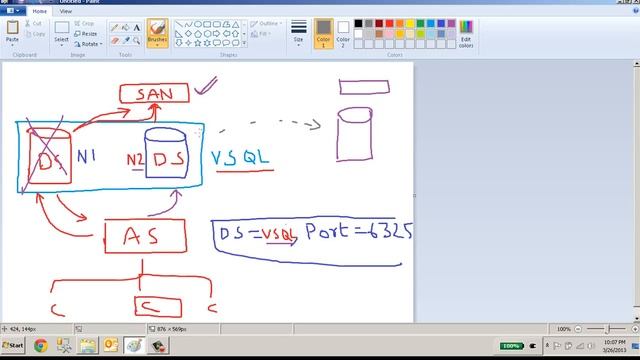
Task: Click the Copy button
Action: pyautogui.click(x=35, y=34)
